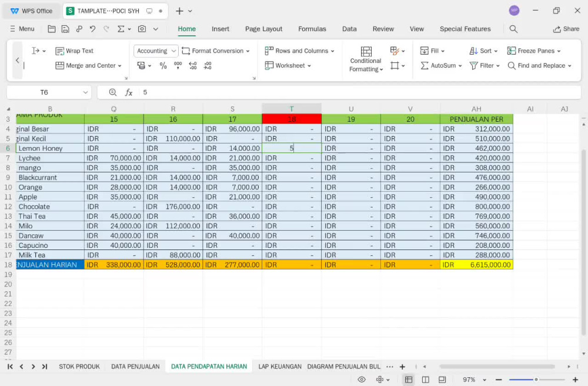Click AutoSum button
Viewport: 588px width, 386px height.
pyautogui.click(x=441, y=66)
